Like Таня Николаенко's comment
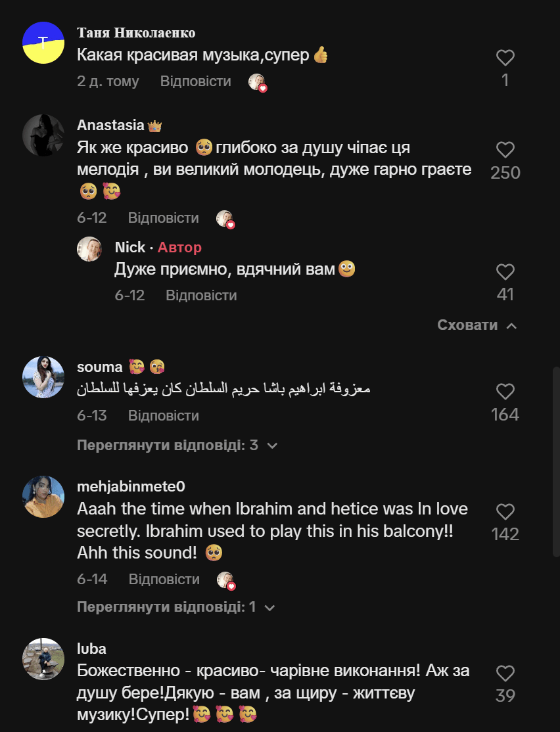This screenshot has height=732, width=560. point(505,58)
